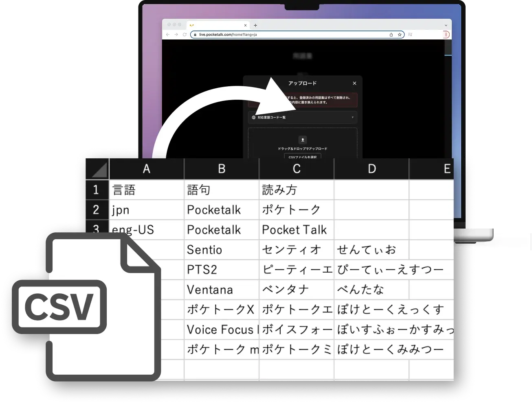Click the spreadsheet select-all corner
Viewport: 532px width, 404px height.
(x=98, y=169)
